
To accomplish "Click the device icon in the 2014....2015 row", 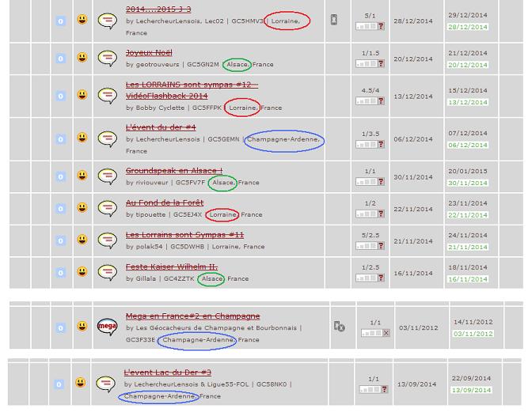I will [334, 20].
